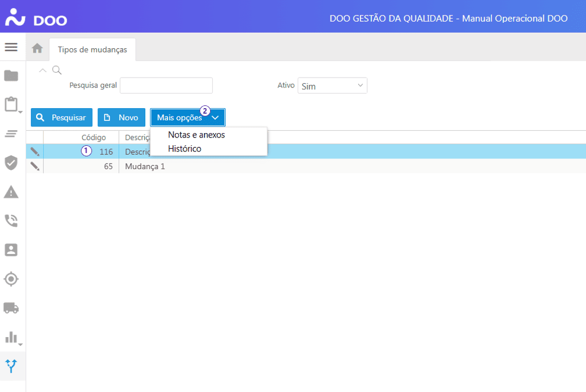Open the warning triangle sidebar icon

point(11,192)
